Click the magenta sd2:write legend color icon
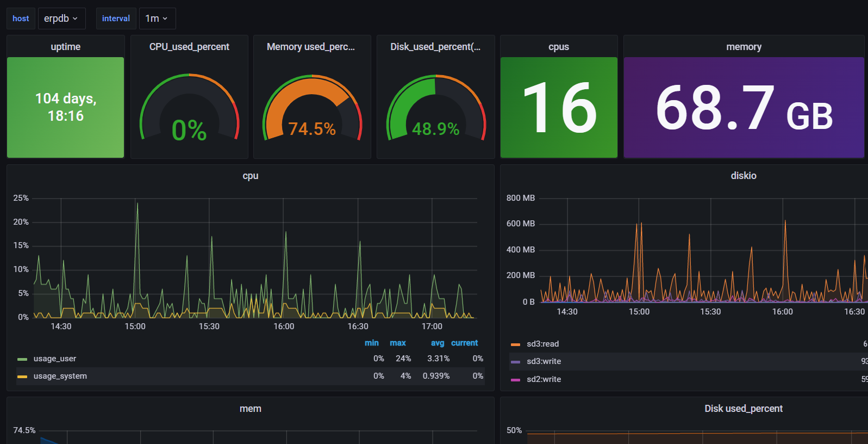 coord(515,380)
